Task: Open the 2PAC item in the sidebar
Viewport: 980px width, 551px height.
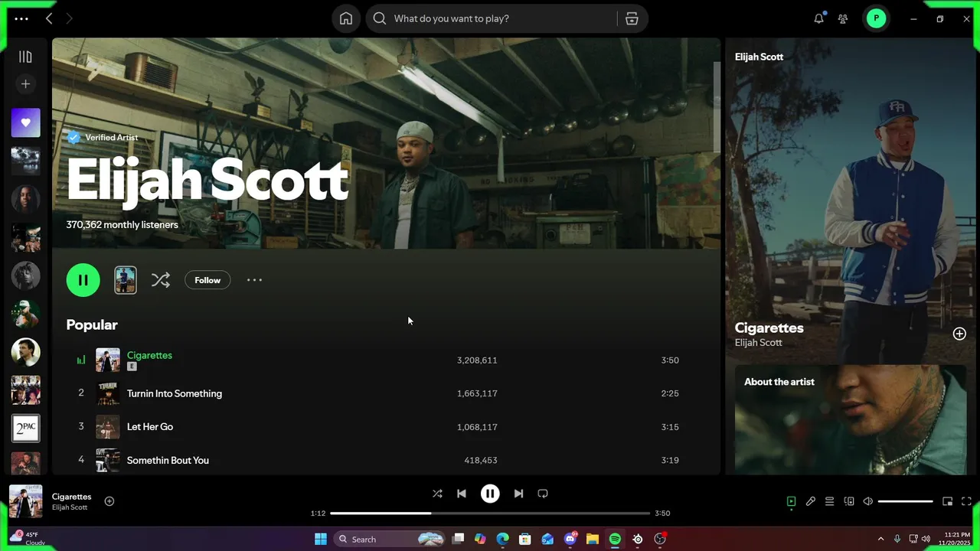Action: tap(25, 428)
